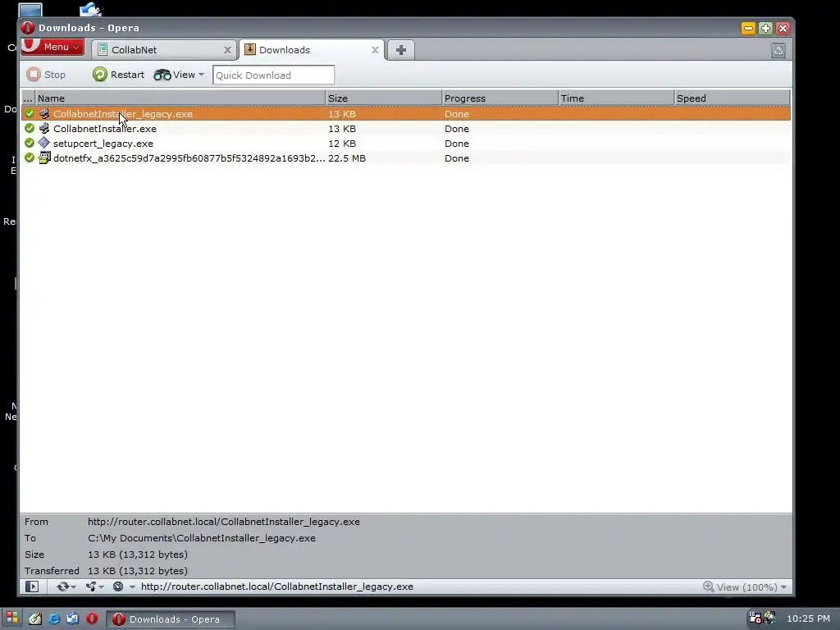Sort downloads by Name column
Screen dimensions: 840x630
click(x=180, y=98)
